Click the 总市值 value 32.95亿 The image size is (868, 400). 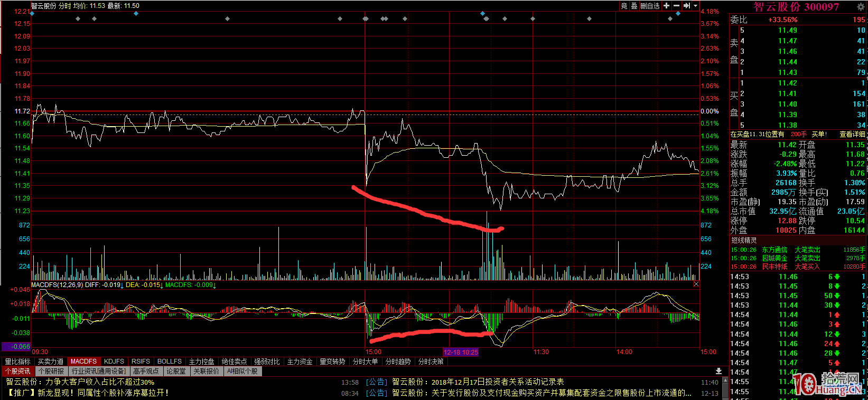click(x=782, y=212)
